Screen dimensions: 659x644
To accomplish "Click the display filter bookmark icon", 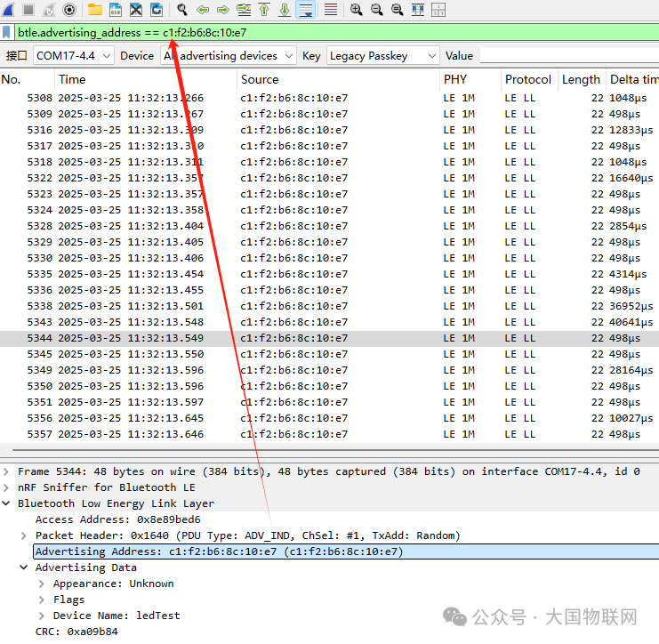I will pos(6,32).
